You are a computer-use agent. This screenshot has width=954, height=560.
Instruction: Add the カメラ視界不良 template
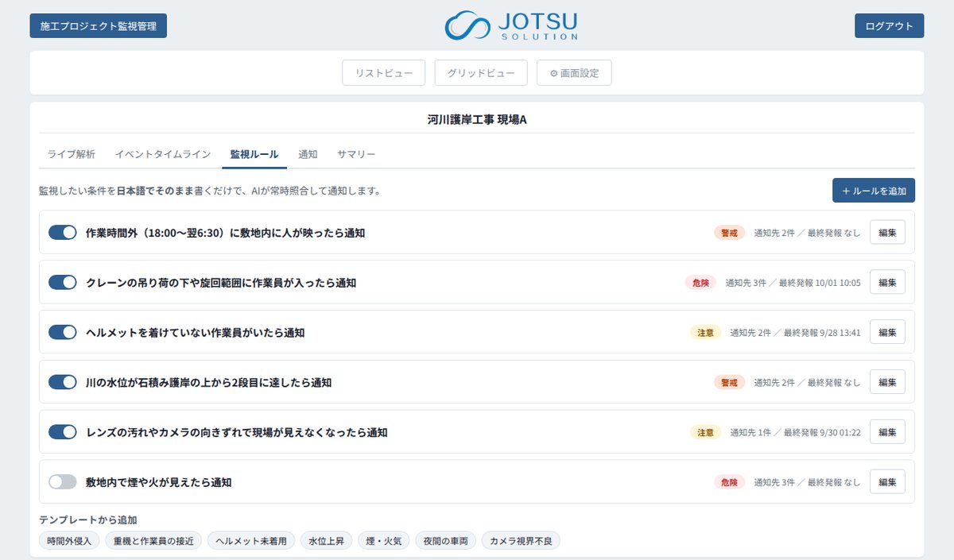[x=521, y=541]
